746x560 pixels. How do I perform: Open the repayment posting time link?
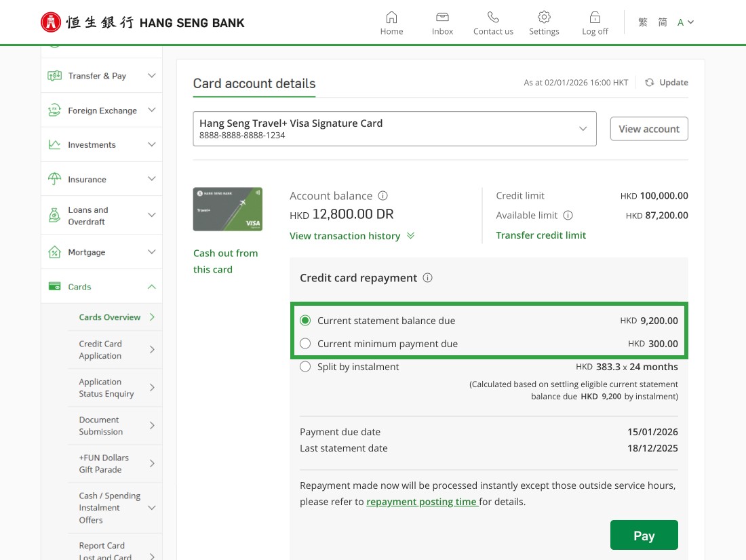click(x=422, y=502)
